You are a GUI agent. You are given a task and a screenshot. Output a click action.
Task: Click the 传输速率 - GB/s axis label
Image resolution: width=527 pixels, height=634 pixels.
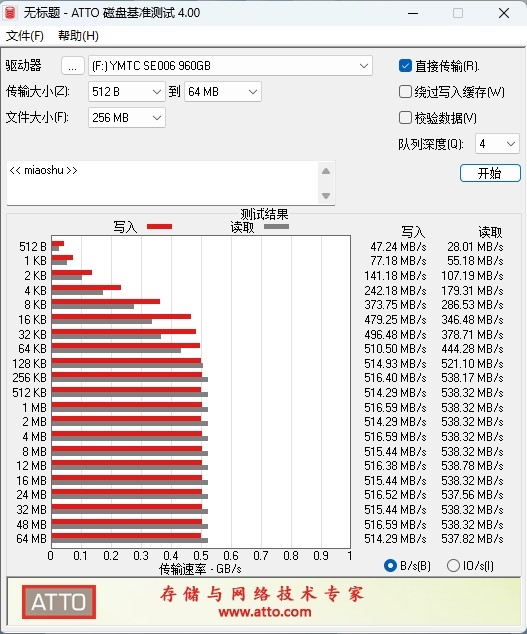pyautogui.click(x=200, y=569)
